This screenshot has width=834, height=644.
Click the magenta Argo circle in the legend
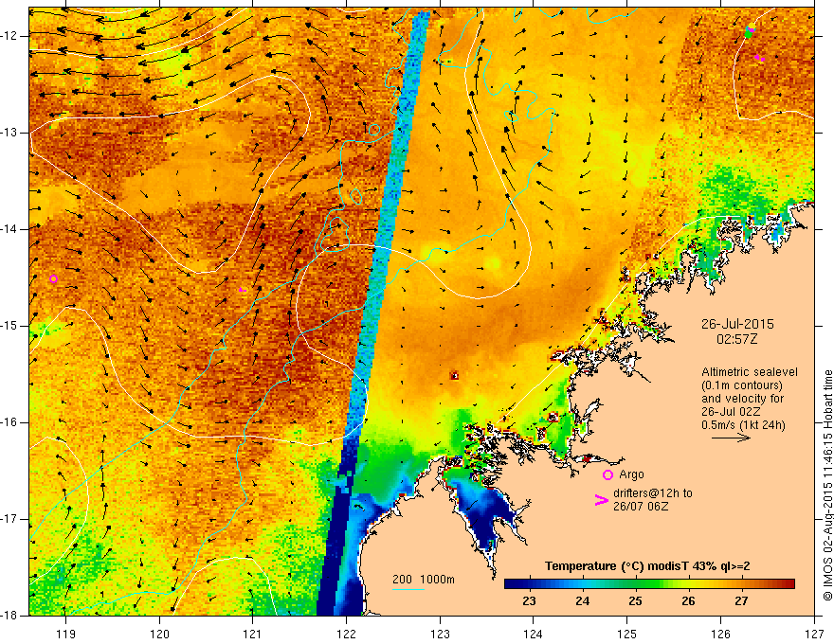(607, 474)
